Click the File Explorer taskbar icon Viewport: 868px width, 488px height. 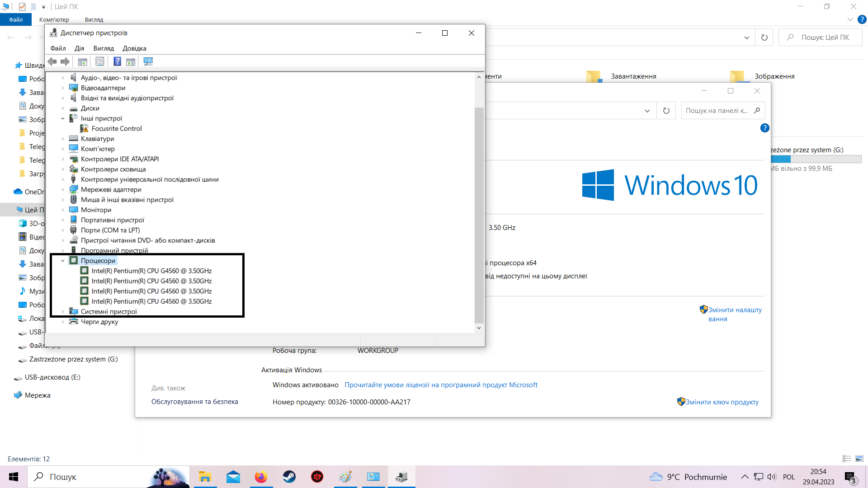(205, 477)
